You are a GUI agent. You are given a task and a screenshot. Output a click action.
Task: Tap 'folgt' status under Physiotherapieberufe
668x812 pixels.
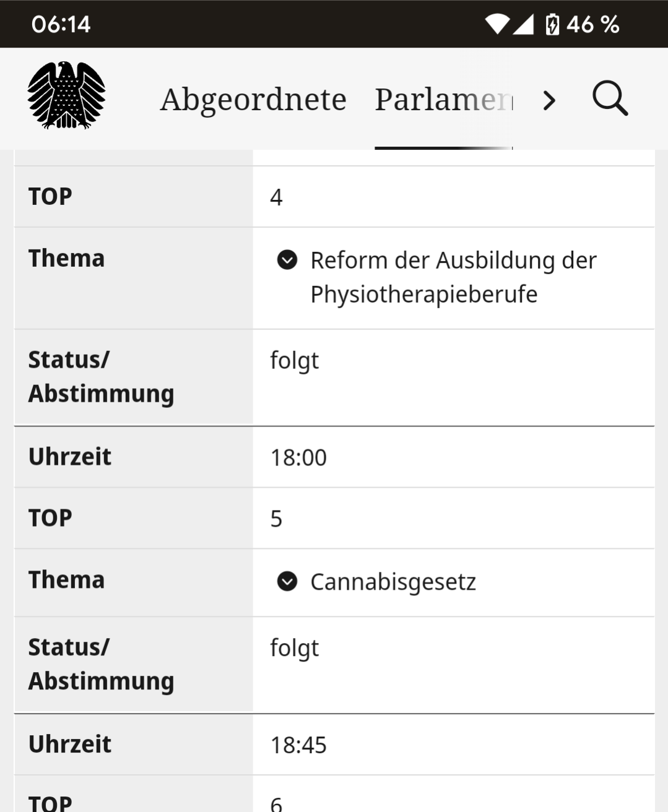click(x=295, y=360)
